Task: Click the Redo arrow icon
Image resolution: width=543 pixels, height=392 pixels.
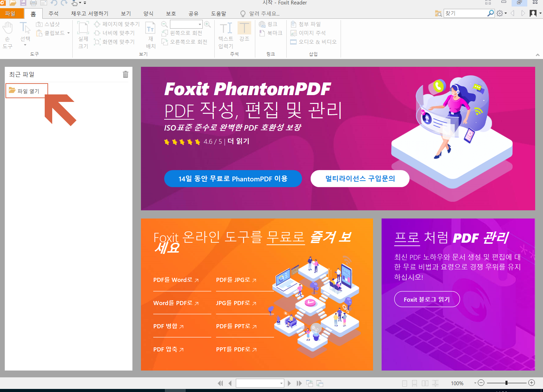Action: tap(64, 3)
